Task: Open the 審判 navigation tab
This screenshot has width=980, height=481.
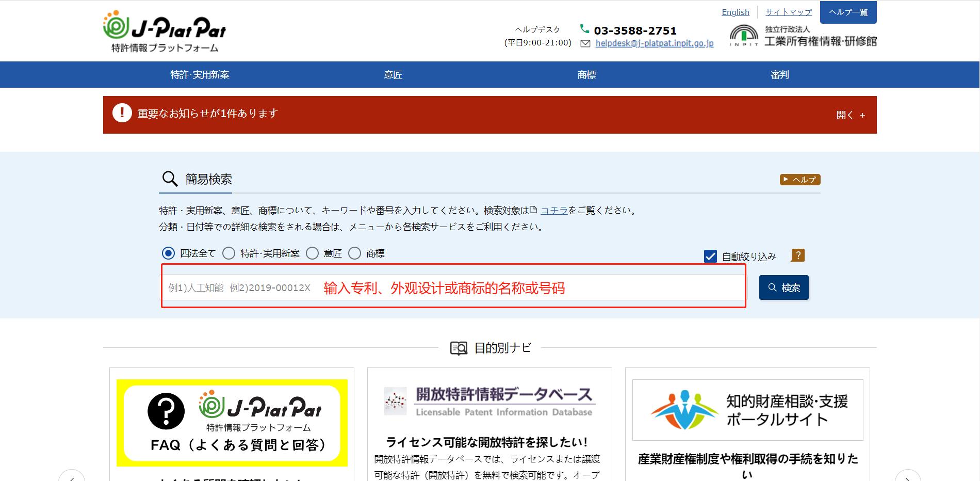Action: click(x=779, y=74)
